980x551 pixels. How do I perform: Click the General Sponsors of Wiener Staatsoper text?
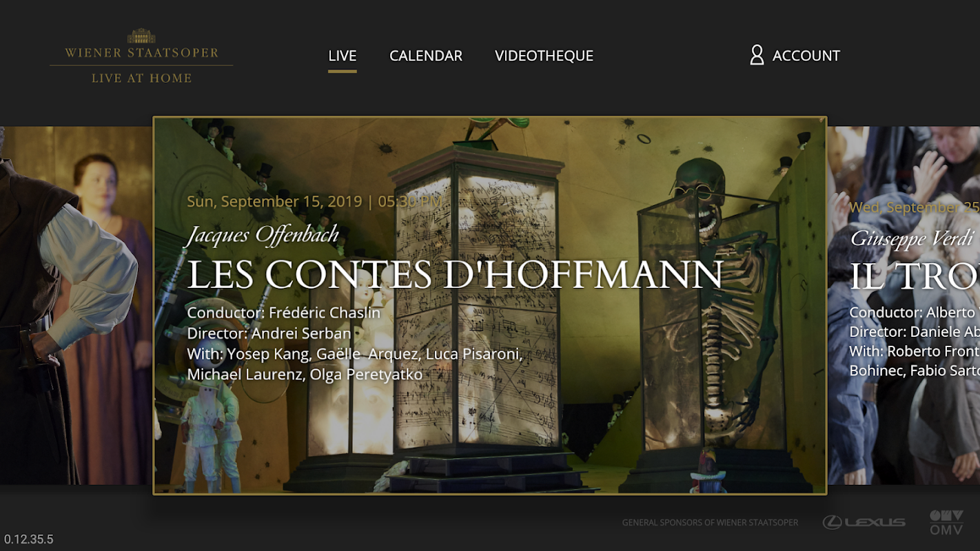[710, 523]
